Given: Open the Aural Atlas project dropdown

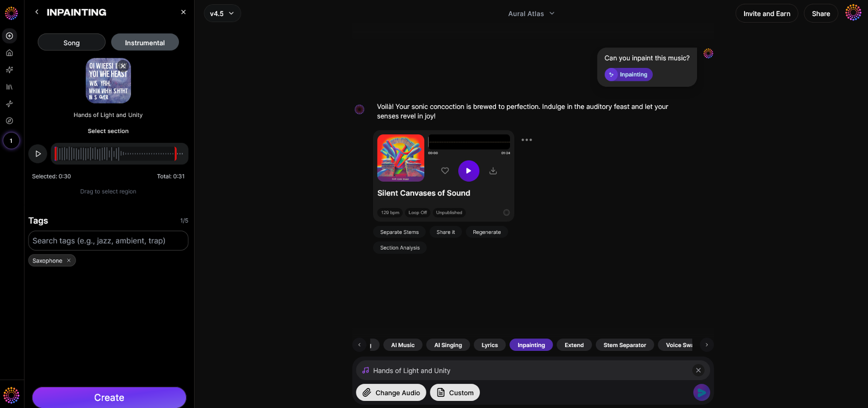Looking at the screenshot, I should click(x=531, y=13).
